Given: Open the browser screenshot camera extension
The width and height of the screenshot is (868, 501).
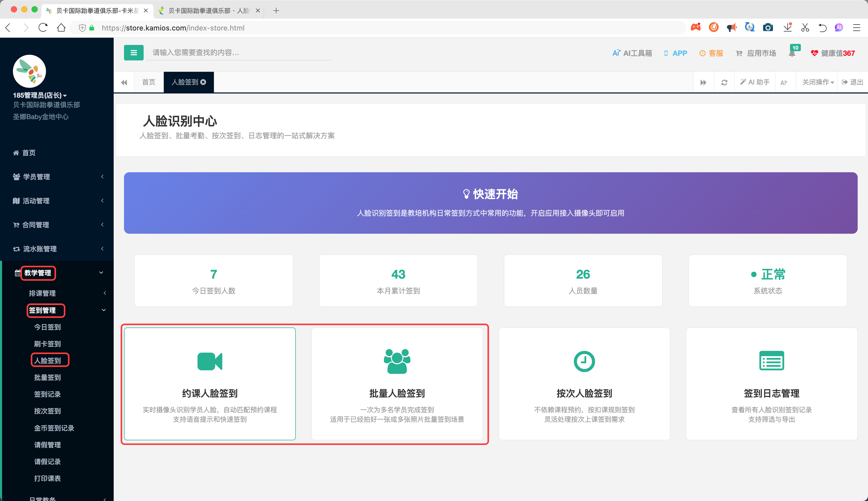Looking at the screenshot, I should [x=768, y=28].
